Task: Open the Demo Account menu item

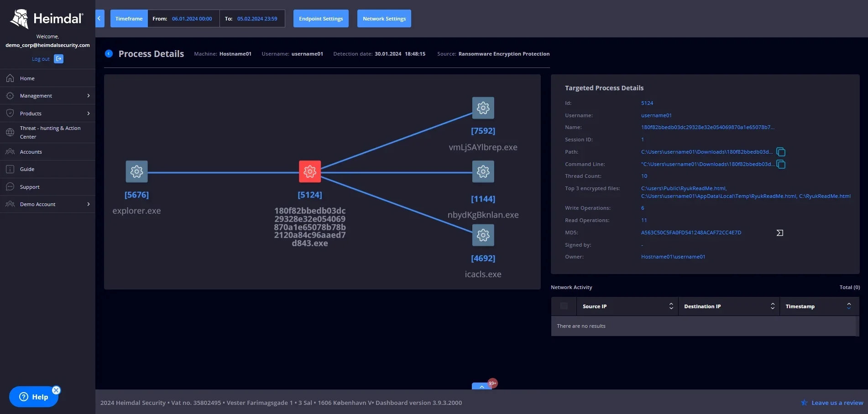Action: (x=47, y=204)
